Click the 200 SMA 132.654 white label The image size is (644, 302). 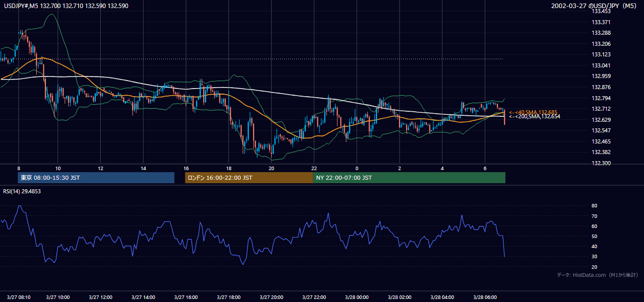(x=534, y=116)
